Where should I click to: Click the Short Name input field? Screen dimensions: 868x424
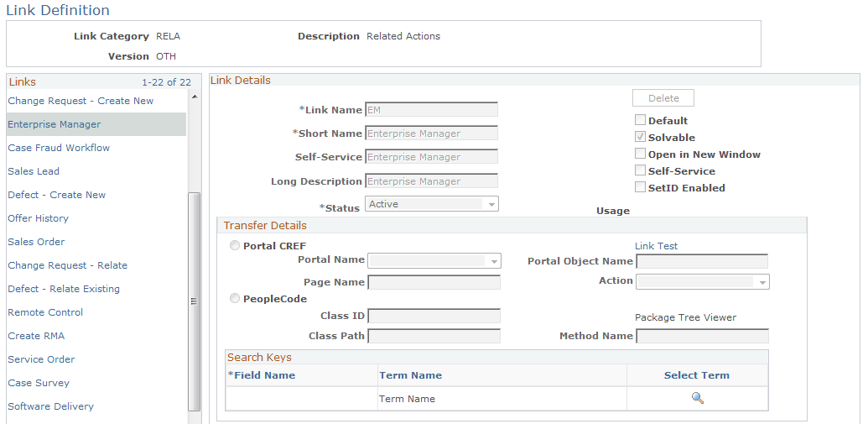[x=431, y=133]
